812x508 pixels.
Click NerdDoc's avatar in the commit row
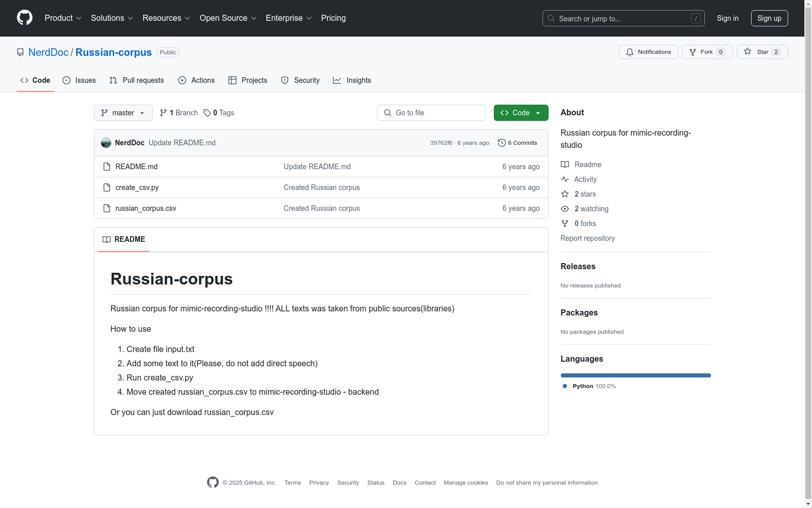coord(106,143)
